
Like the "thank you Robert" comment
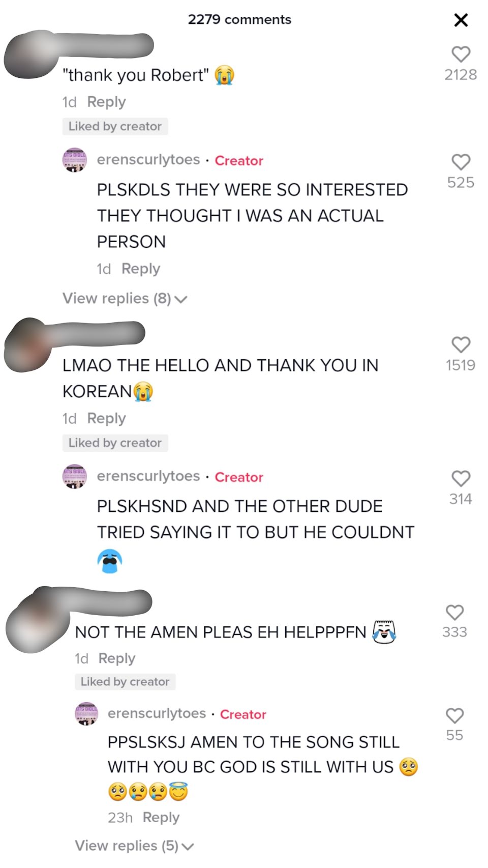click(461, 54)
